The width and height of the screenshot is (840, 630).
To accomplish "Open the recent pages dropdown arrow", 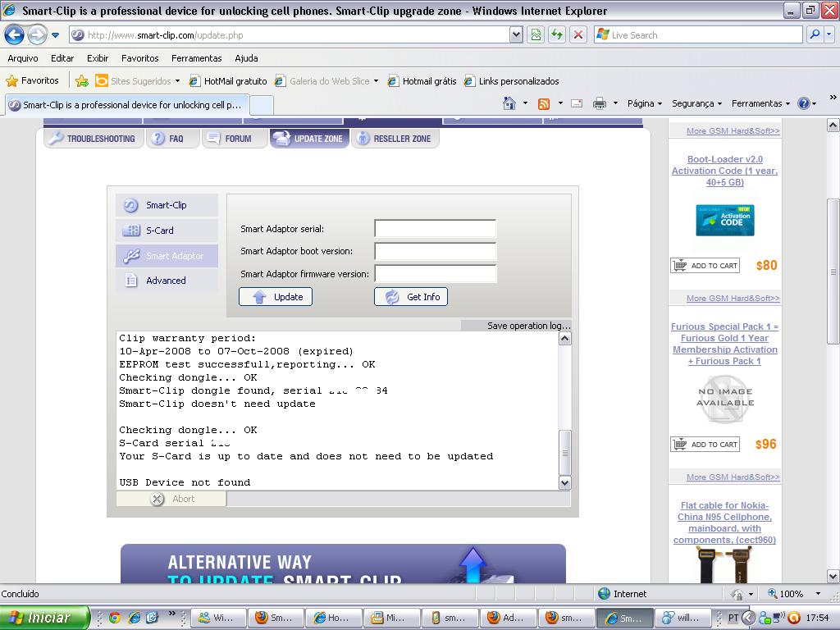I will coord(55,35).
